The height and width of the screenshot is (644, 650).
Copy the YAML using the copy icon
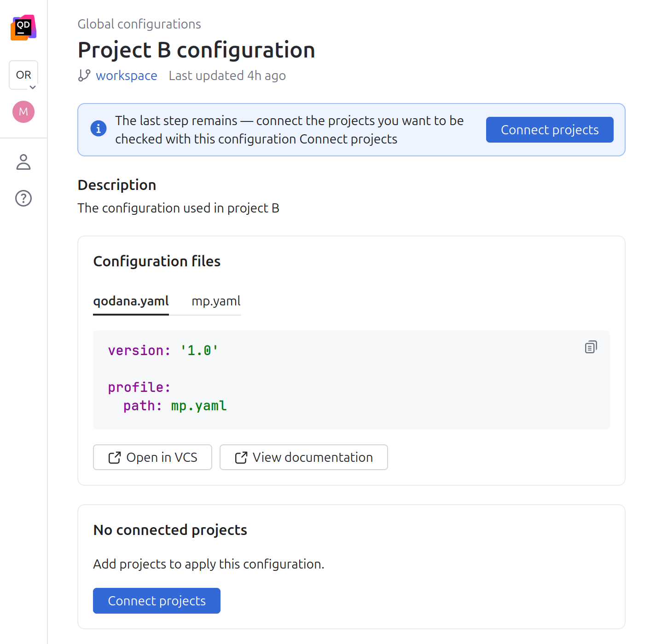click(591, 347)
